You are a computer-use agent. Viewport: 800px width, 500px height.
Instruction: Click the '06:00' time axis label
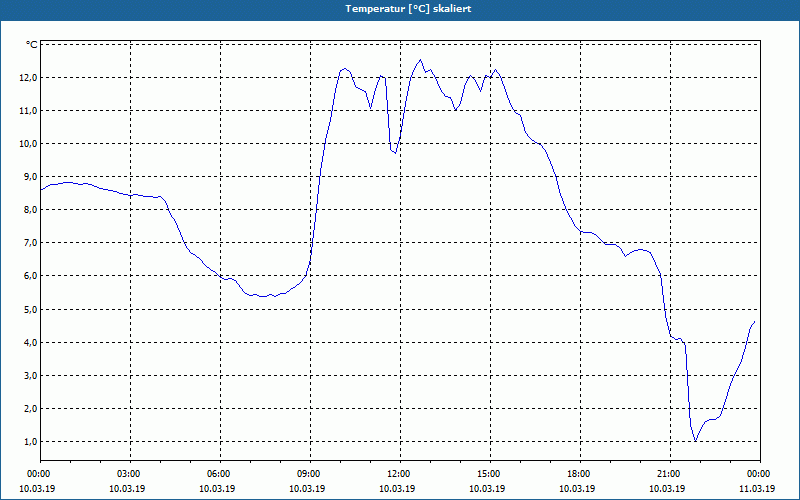click(x=220, y=474)
